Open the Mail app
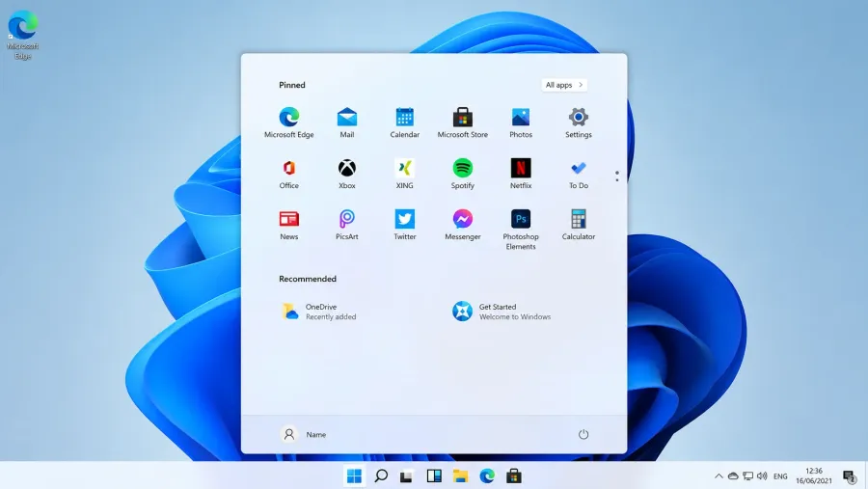This screenshot has width=868, height=489. [x=347, y=122]
